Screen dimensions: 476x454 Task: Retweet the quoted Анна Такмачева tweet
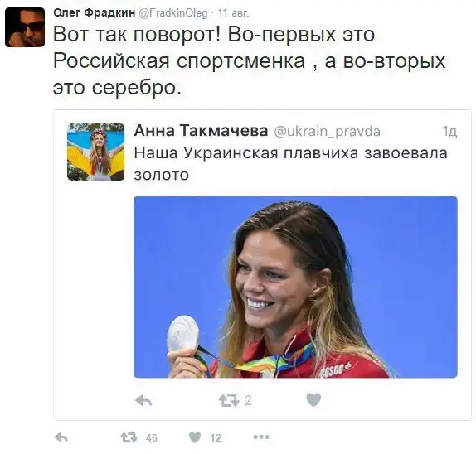[229, 401]
